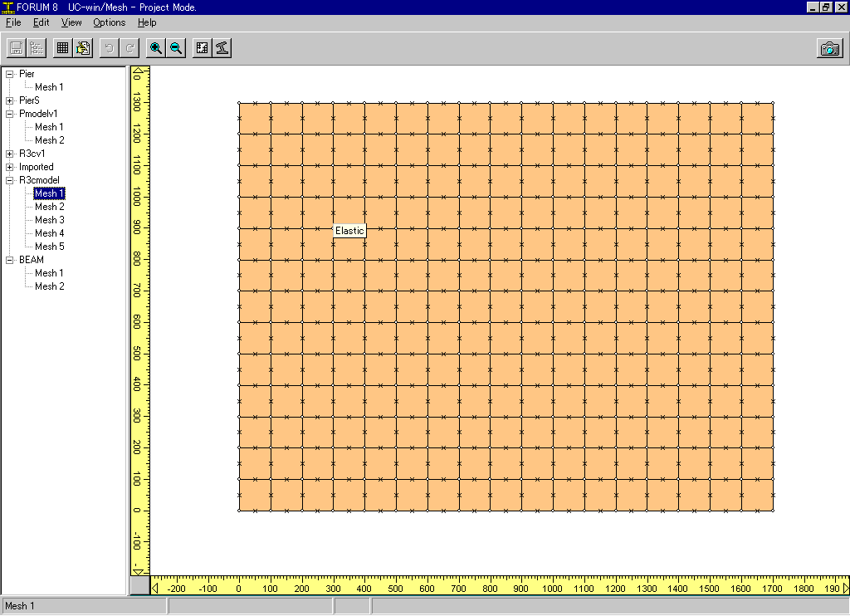Select the Pmodelv1 project label

38,114
